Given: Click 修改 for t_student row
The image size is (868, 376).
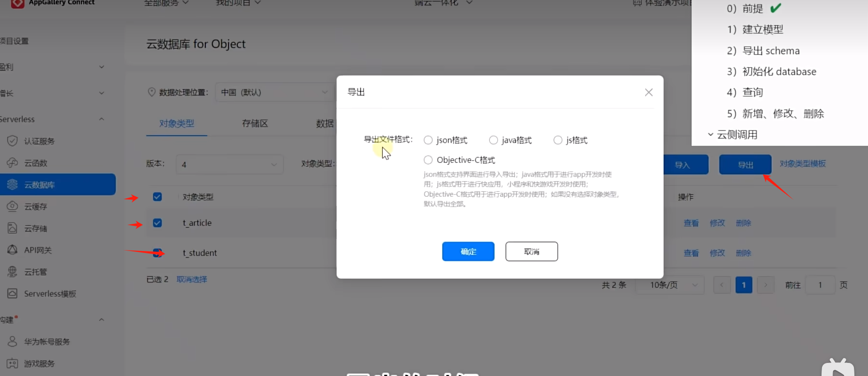Looking at the screenshot, I should pyautogui.click(x=717, y=253).
